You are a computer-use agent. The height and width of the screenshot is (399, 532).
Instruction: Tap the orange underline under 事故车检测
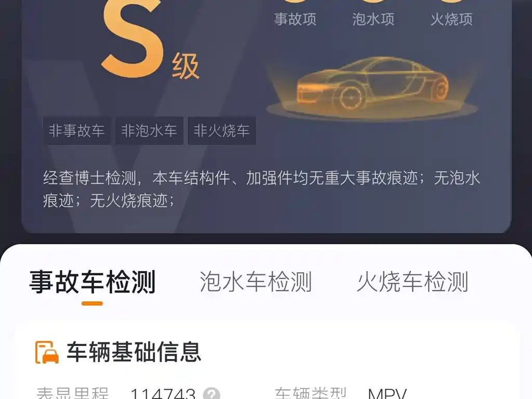(92, 303)
